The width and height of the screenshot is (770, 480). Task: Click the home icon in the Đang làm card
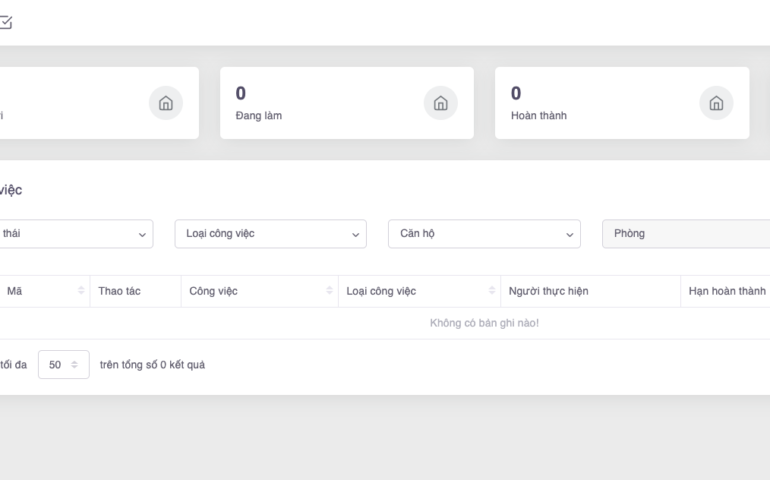click(440, 103)
